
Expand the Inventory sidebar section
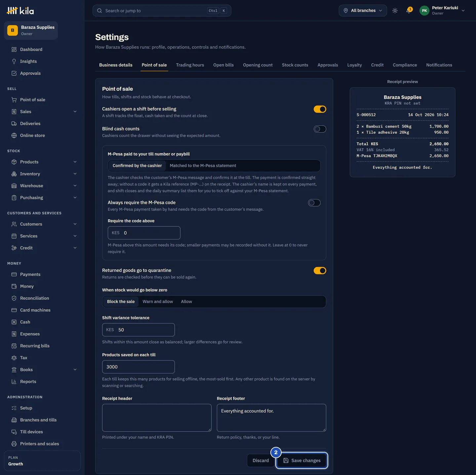[x=75, y=174]
